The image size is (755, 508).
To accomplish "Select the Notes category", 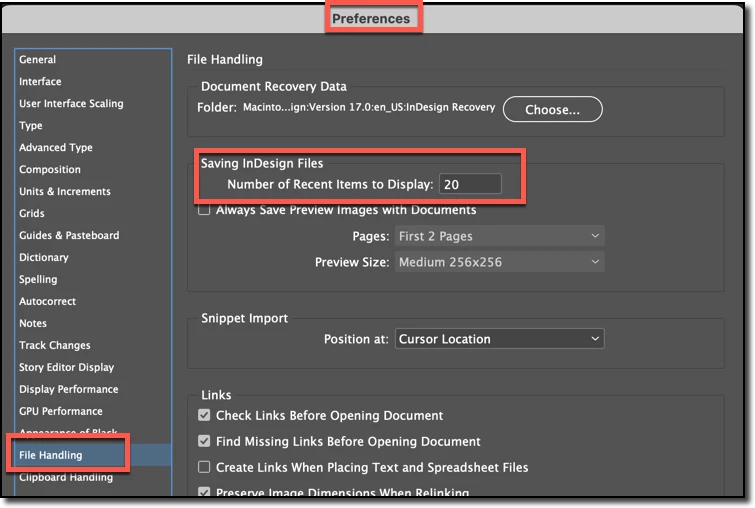I will pyautogui.click(x=33, y=323).
